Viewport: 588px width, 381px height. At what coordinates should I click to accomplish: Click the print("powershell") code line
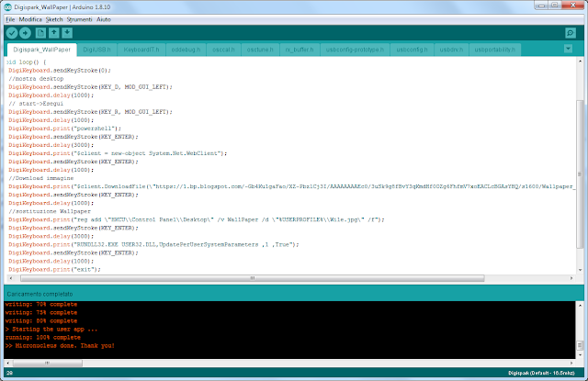[x=65, y=129]
